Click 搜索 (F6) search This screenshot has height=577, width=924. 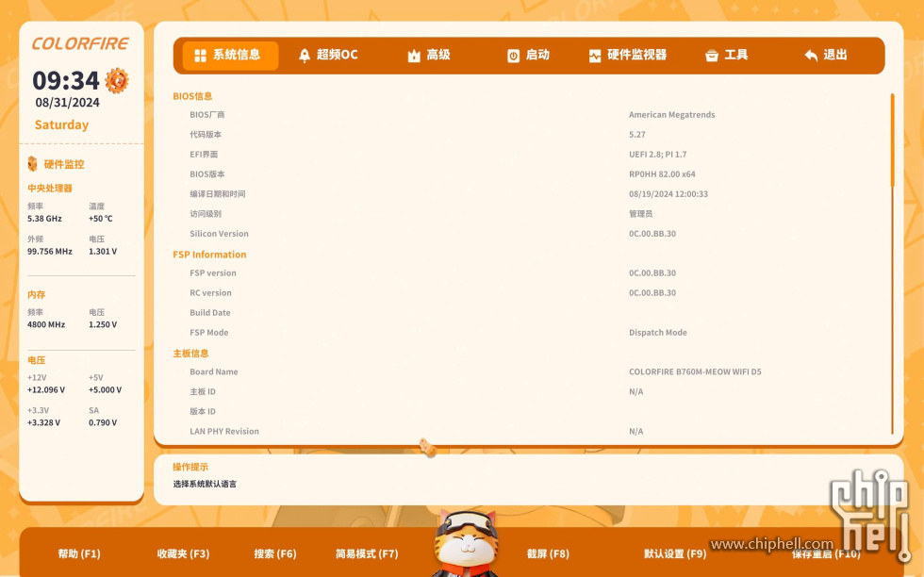(x=275, y=554)
